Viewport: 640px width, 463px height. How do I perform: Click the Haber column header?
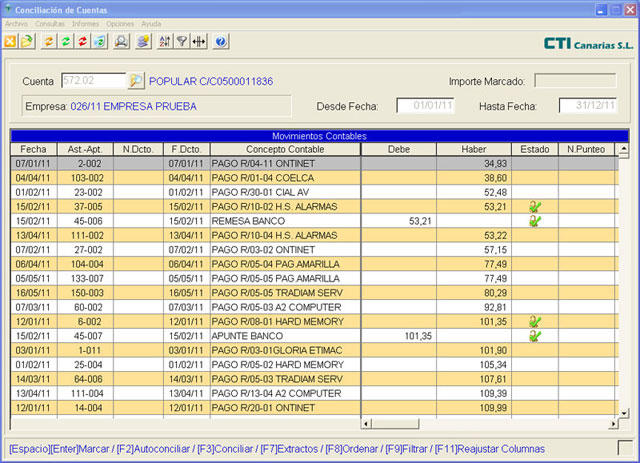(473, 149)
